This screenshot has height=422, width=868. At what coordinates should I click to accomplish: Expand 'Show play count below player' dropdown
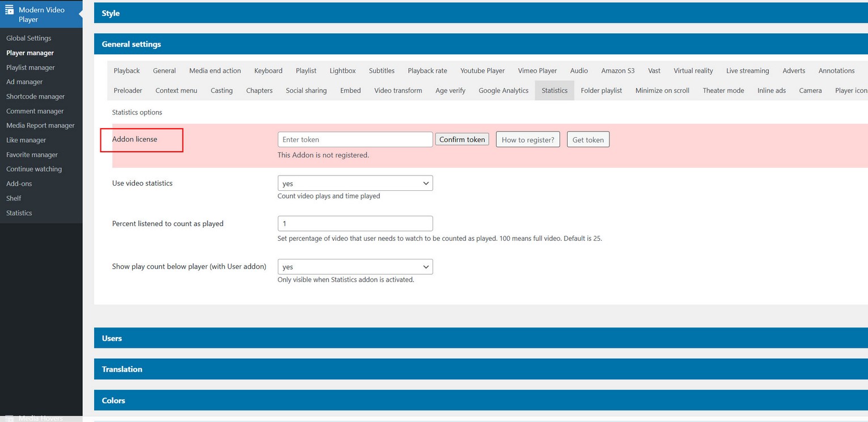pyautogui.click(x=355, y=267)
